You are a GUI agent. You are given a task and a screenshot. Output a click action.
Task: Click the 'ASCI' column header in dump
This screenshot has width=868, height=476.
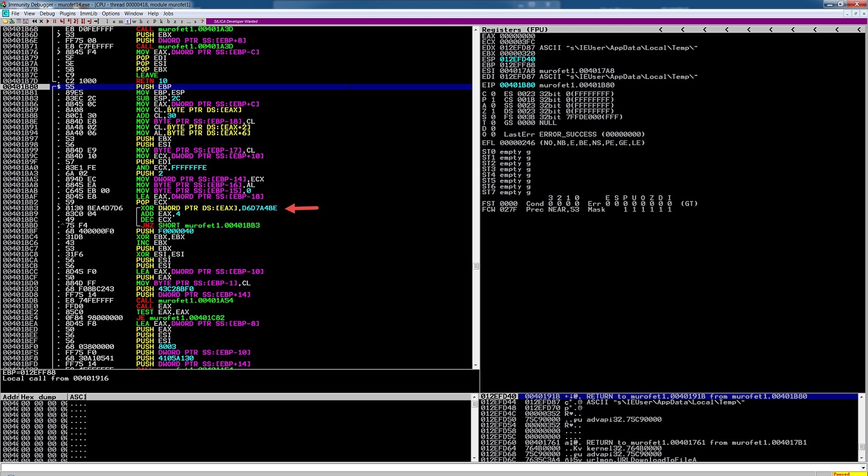tap(77, 397)
